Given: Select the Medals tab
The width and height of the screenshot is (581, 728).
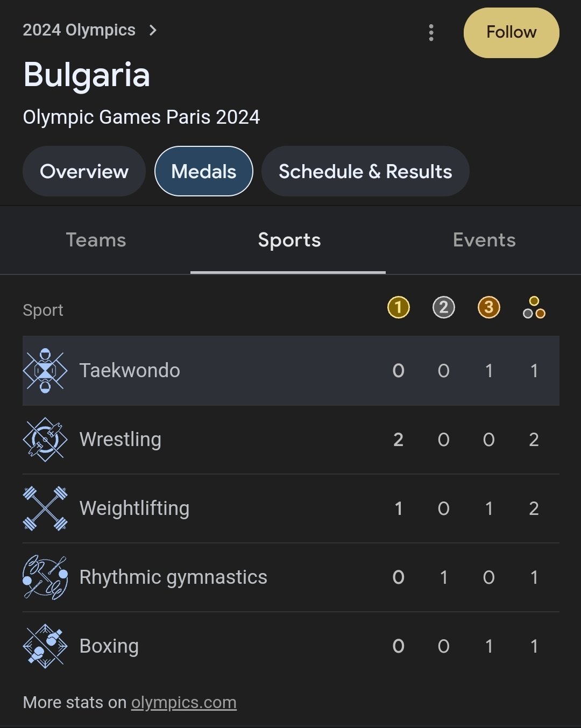Looking at the screenshot, I should click(x=203, y=172).
